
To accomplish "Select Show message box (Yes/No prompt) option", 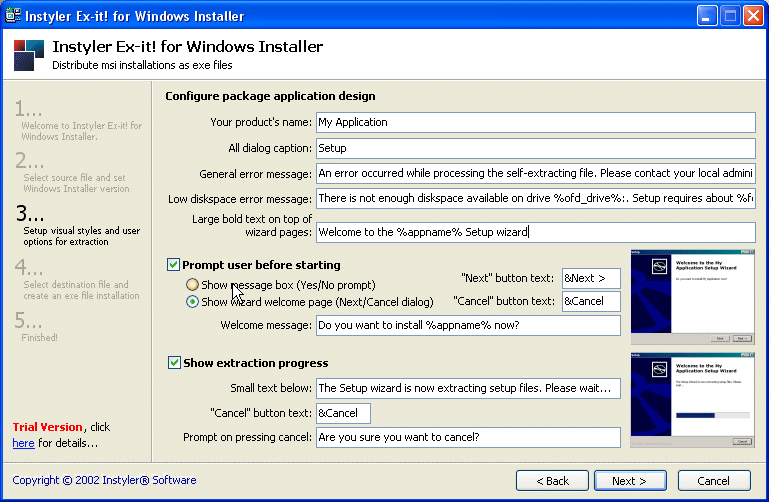I will 192,285.
